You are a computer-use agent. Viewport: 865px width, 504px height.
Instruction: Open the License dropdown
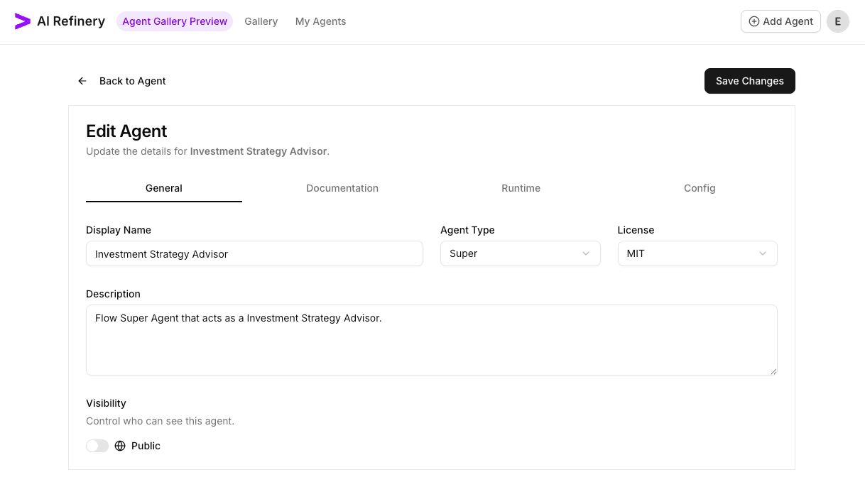pos(697,253)
